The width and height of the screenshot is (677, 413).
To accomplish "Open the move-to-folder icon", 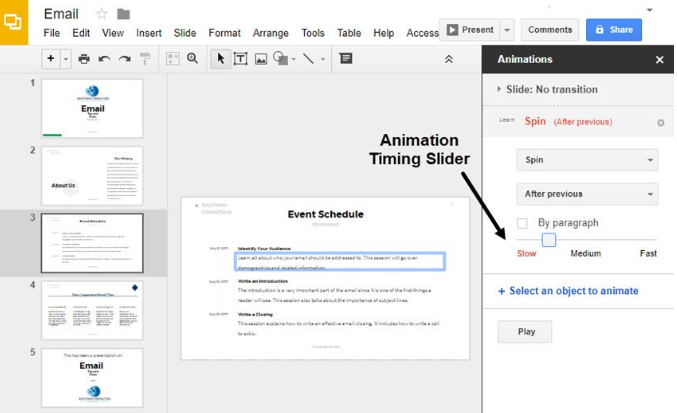I will click(123, 14).
